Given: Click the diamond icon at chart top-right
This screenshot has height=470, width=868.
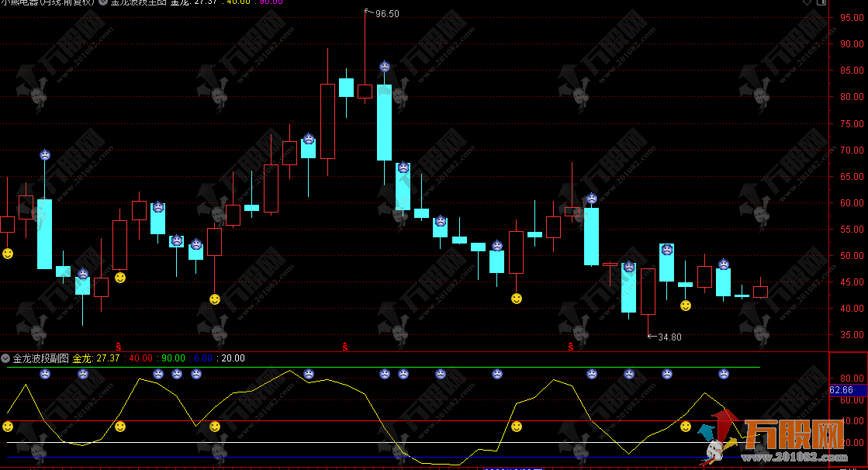Looking at the screenshot, I should pos(807,2).
